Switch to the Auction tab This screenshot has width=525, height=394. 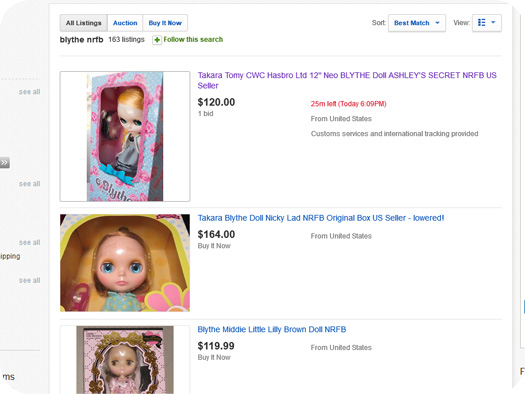[x=125, y=23]
